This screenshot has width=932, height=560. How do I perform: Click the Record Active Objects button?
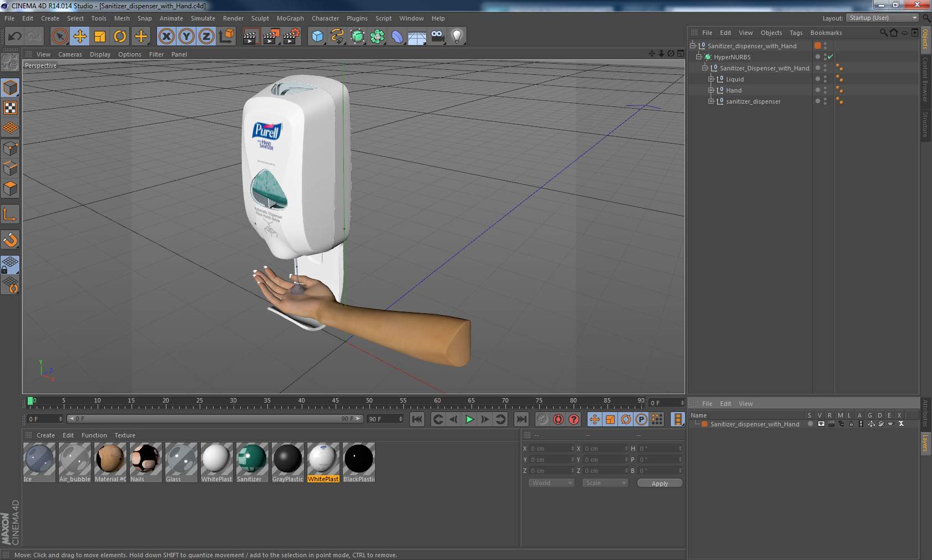[x=543, y=419]
